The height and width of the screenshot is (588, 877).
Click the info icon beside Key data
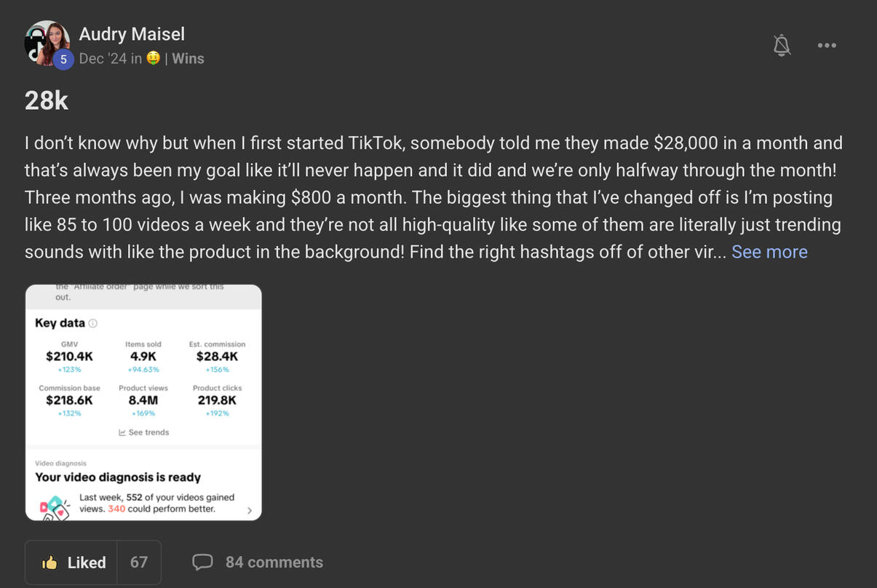click(x=93, y=323)
